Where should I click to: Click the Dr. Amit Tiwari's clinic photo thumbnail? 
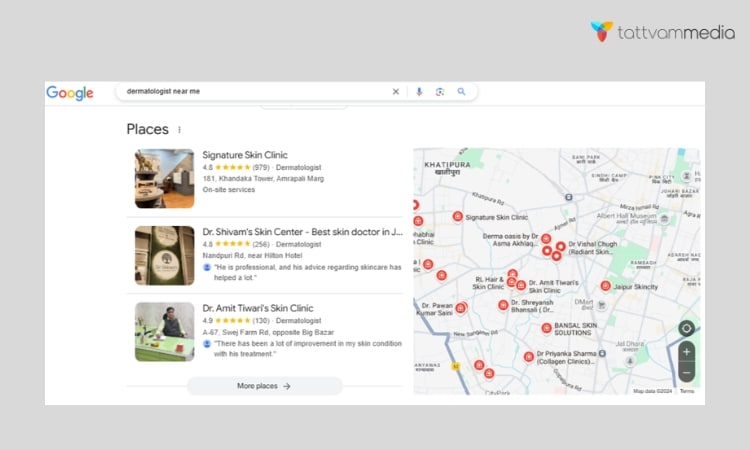click(165, 332)
